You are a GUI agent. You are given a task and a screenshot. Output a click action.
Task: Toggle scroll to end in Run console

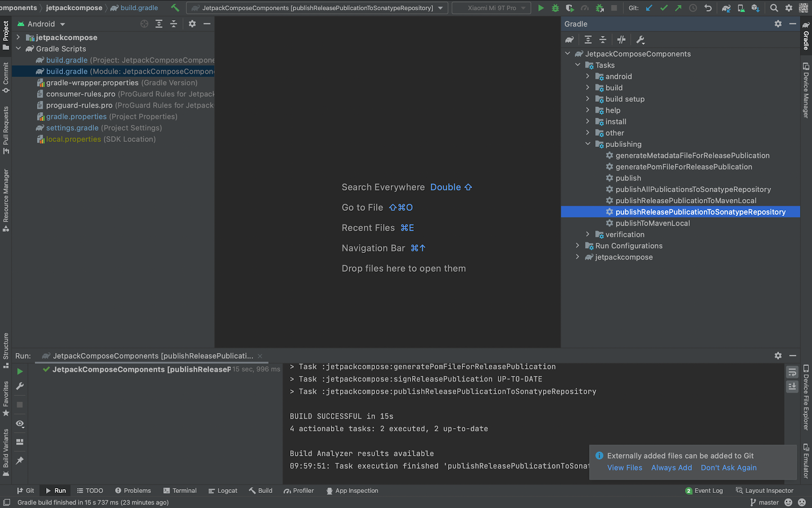click(792, 387)
